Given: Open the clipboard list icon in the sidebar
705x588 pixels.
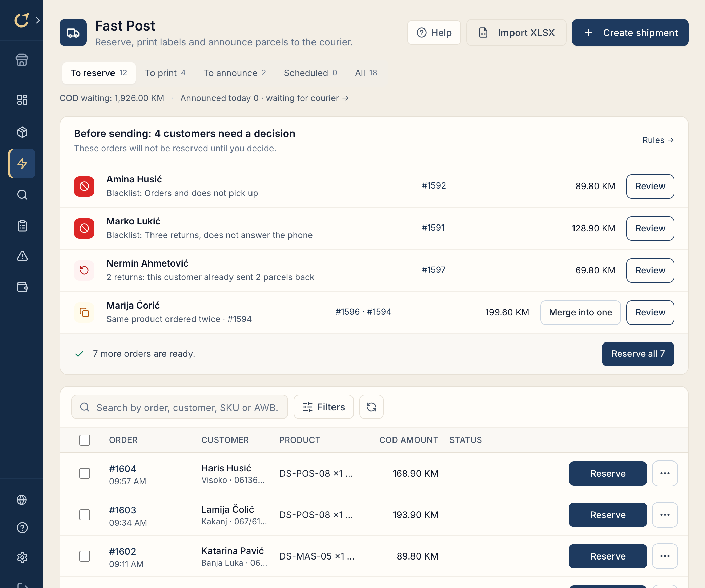Looking at the screenshot, I should (x=22, y=226).
